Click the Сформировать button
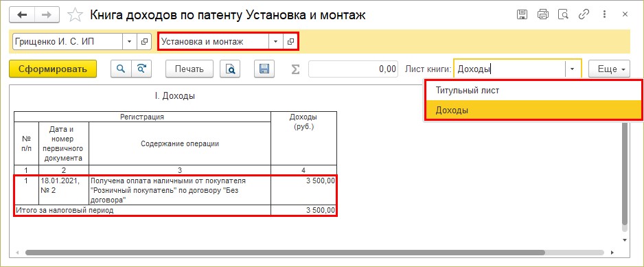644x267 pixels. click(x=53, y=69)
